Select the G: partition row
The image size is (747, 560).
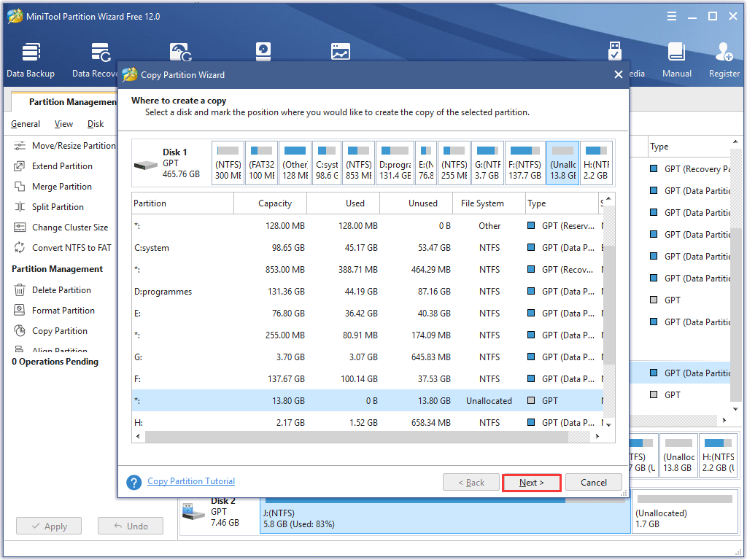(368, 357)
